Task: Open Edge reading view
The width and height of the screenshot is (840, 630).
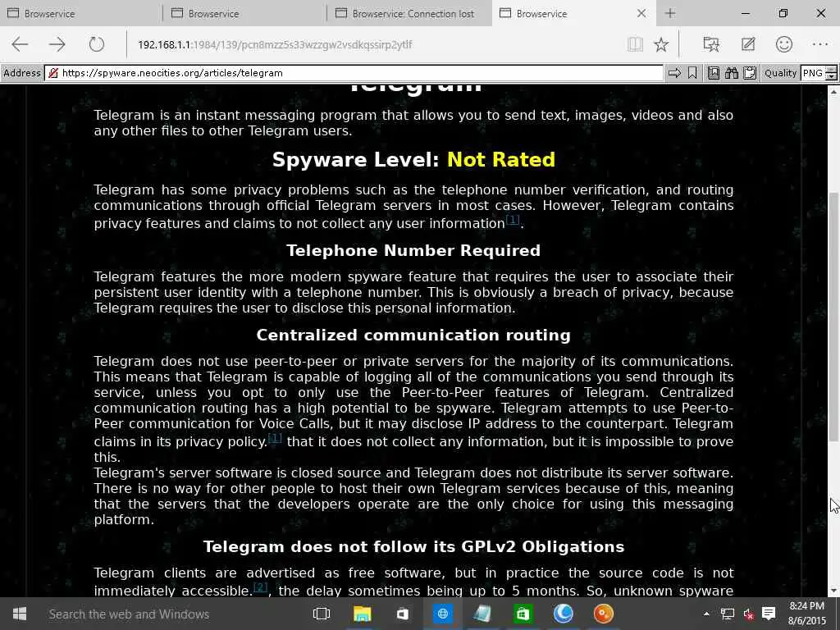Action: pyautogui.click(x=635, y=44)
